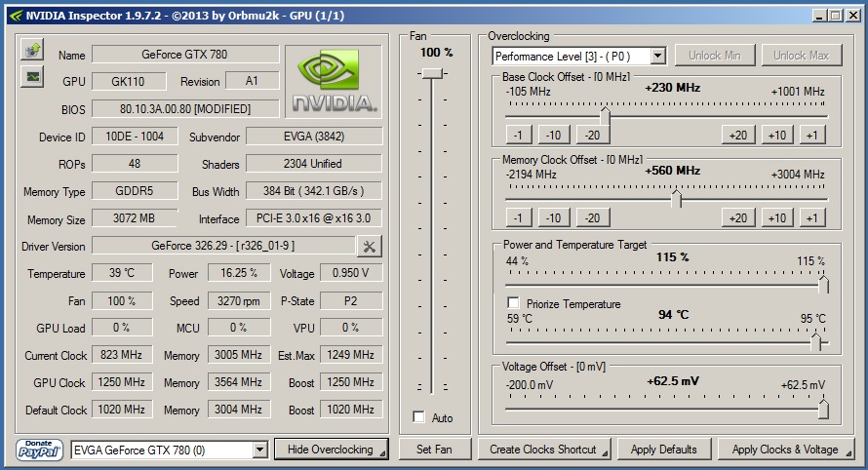Click Create Clocks Shortcut button
868x470 pixels.
(544, 450)
